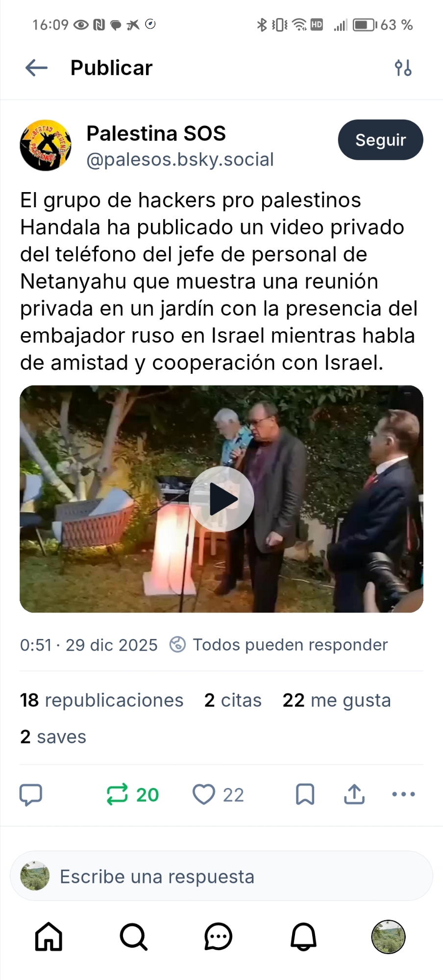This screenshot has width=443, height=980.
Task: Open @palesos.bsky.social handle link
Action: [x=180, y=159]
